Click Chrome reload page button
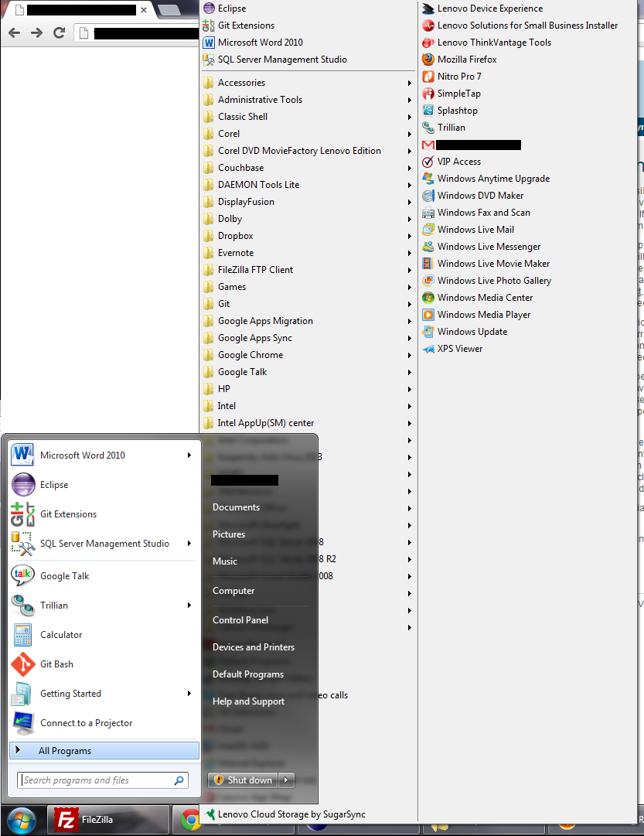Viewport: 644px width, 836px height. click(59, 32)
